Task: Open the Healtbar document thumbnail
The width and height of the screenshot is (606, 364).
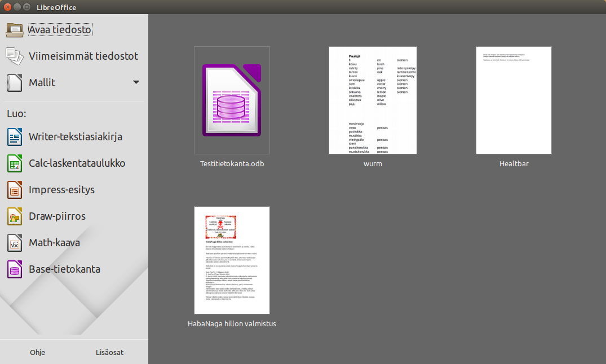Action: click(x=514, y=100)
